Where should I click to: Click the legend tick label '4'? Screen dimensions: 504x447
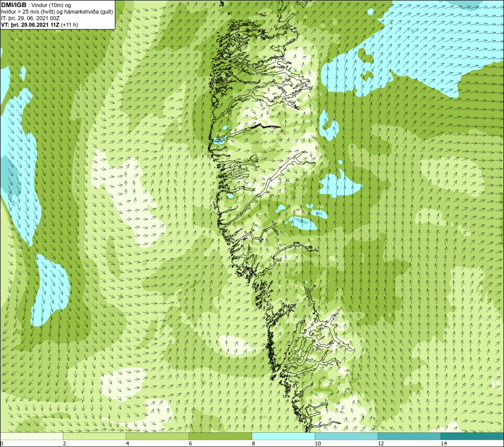pyautogui.click(x=128, y=443)
